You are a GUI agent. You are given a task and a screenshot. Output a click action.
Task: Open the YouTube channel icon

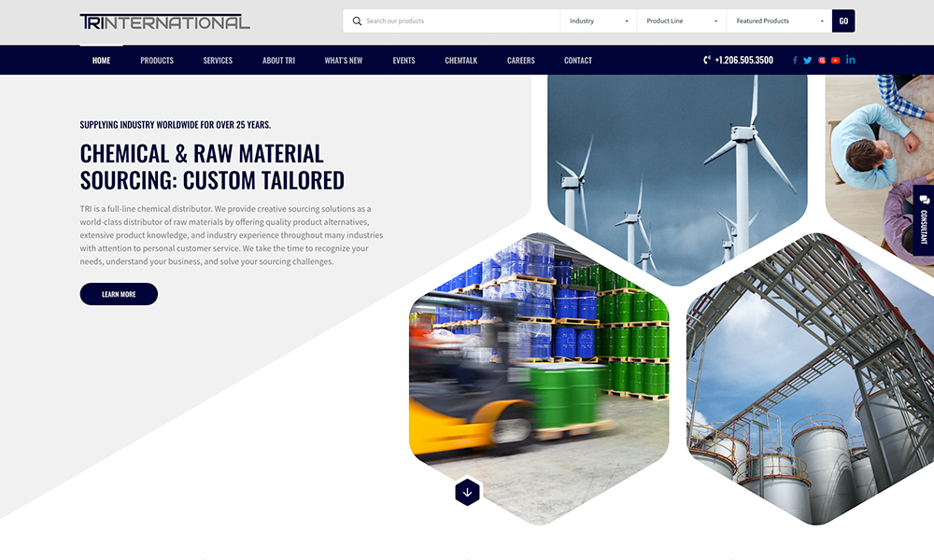836,61
